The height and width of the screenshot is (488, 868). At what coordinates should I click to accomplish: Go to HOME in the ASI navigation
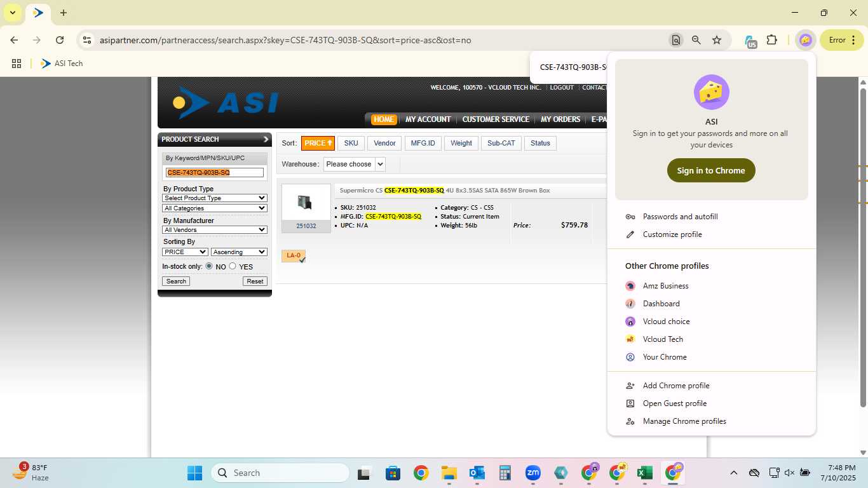(384, 119)
